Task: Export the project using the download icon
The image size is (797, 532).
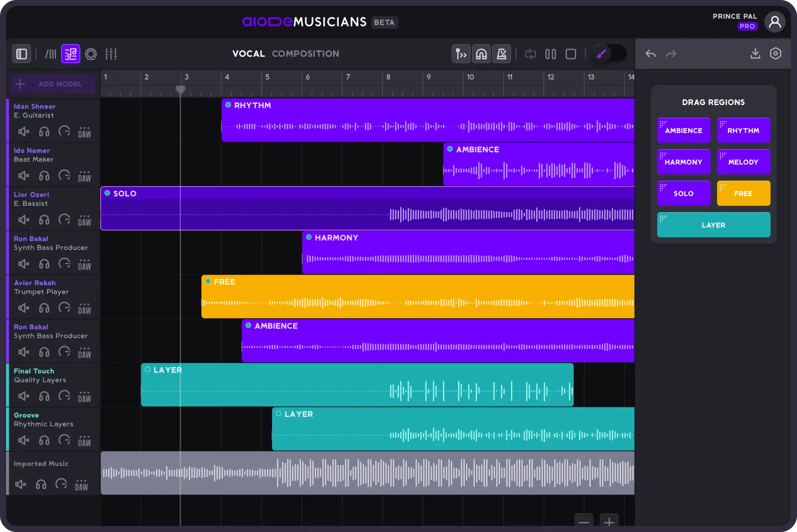Action: click(755, 53)
